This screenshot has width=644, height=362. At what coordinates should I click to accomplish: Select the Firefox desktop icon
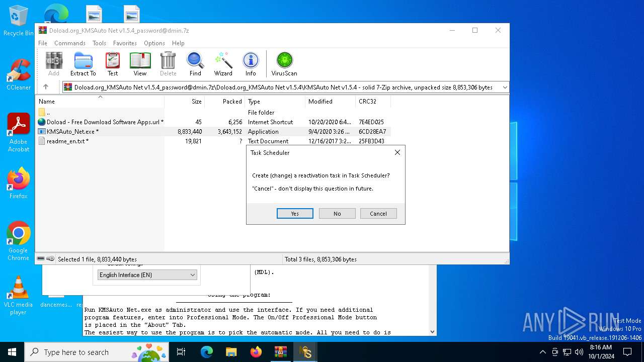(18, 183)
